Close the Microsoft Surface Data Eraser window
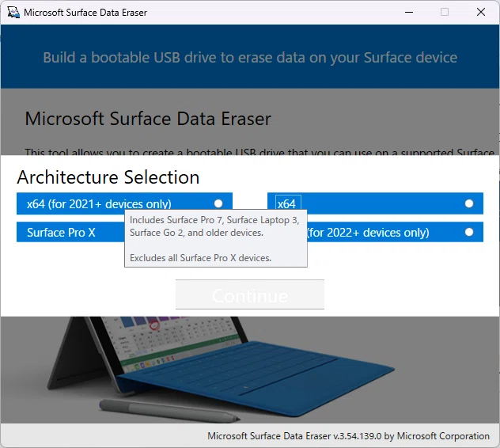Image resolution: width=500 pixels, height=448 pixels. point(481,12)
